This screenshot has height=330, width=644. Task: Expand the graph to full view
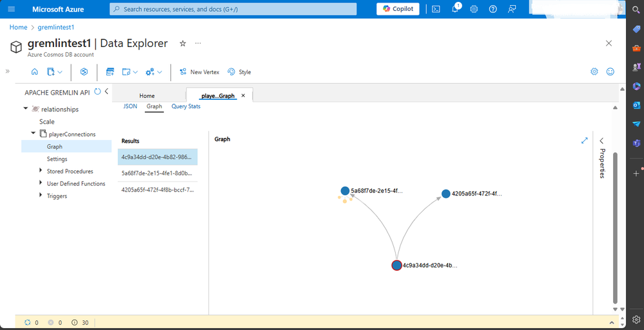click(585, 141)
